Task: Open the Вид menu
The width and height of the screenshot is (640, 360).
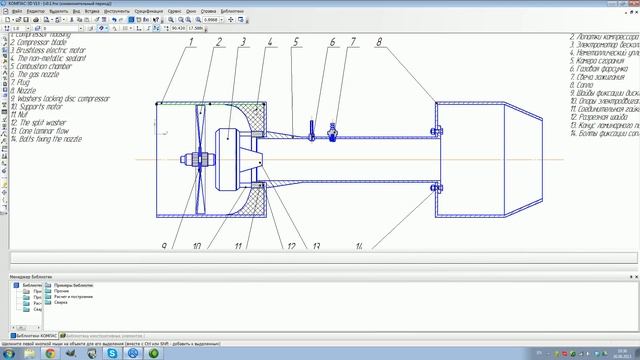Action: 76,11
